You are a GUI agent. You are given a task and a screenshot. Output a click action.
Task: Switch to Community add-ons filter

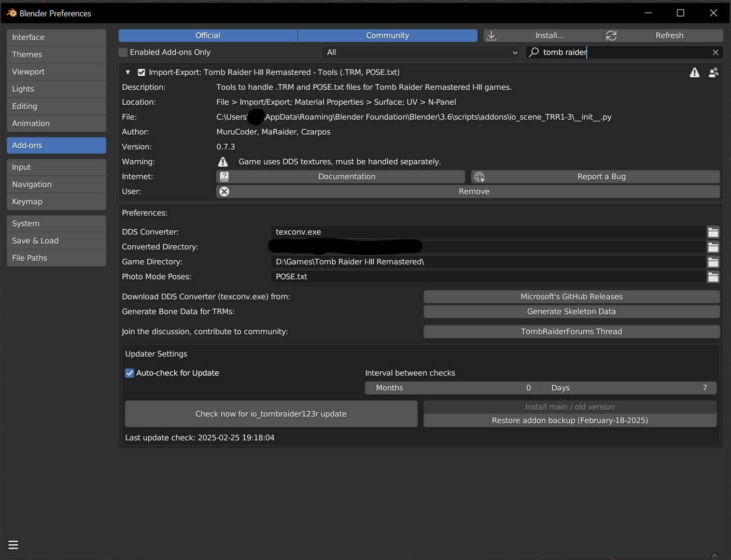point(387,35)
